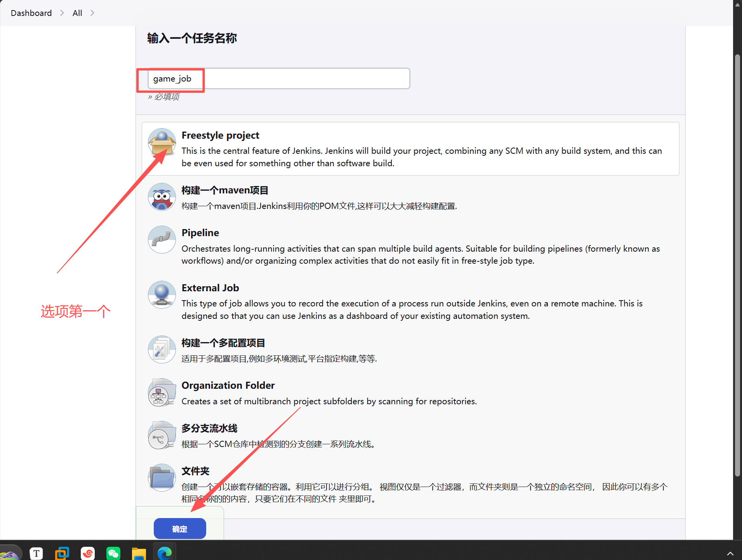Go to the Dashboard breadcrumb

pos(31,13)
